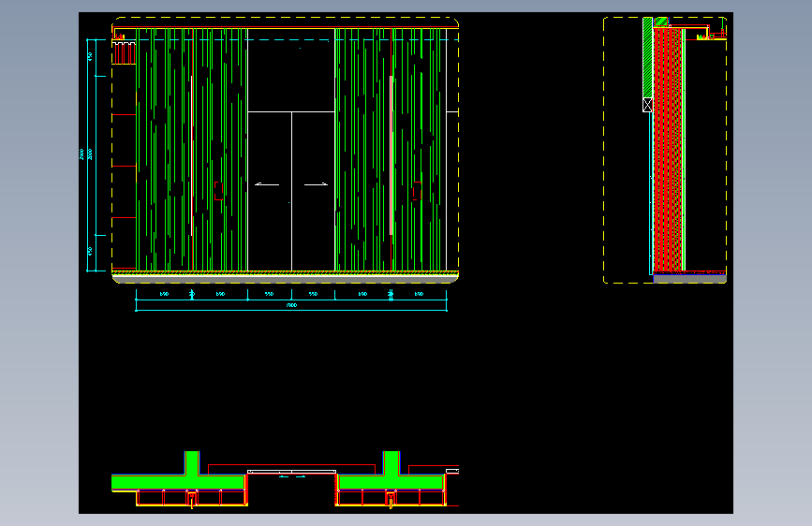The image size is (812, 526).
Task: Select the transom panel above the double doors
Action: 291,70
